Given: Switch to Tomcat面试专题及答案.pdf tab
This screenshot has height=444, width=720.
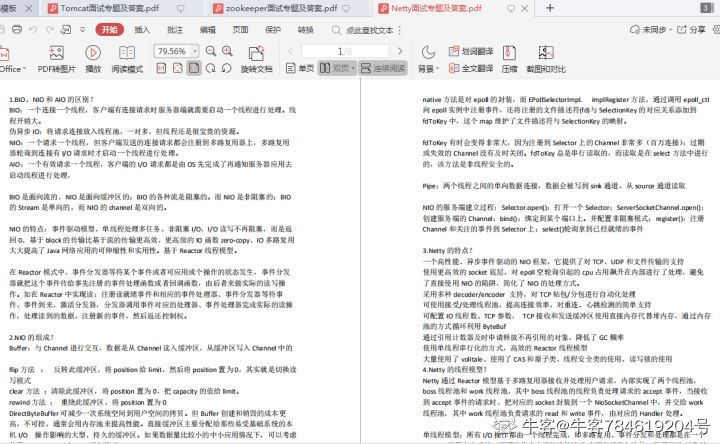Looking at the screenshot, I should (110, 8).
